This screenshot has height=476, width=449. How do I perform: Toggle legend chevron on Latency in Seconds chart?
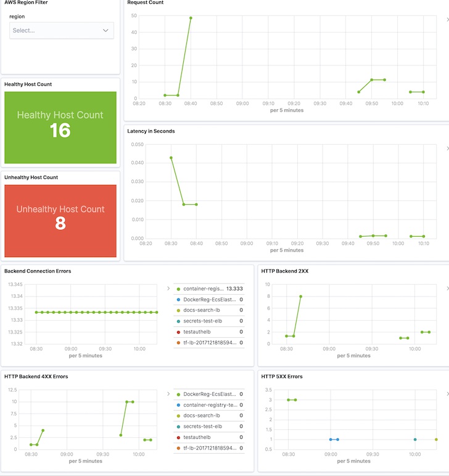[x=447, y=149]
